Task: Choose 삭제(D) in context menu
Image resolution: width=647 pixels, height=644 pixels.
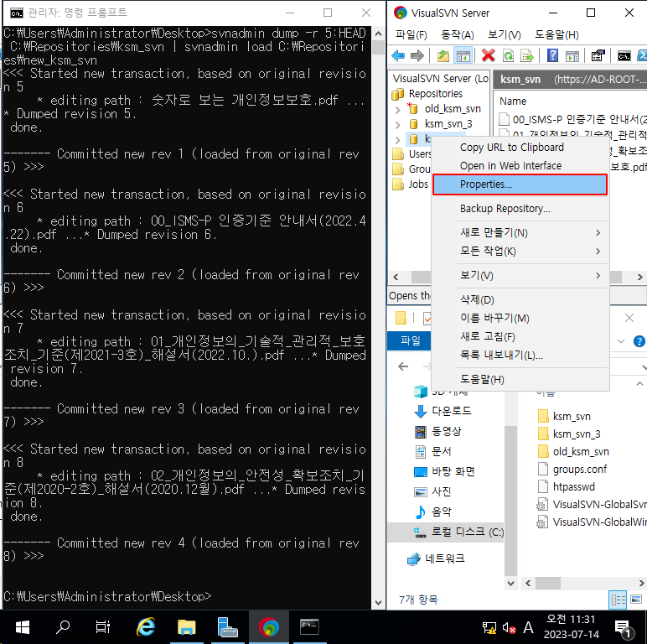Action: point(520,299)
